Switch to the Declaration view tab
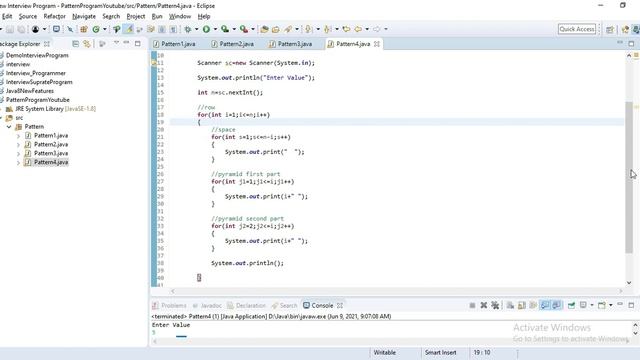Viewport: 640px width, 360px height. tap(246, 305)
